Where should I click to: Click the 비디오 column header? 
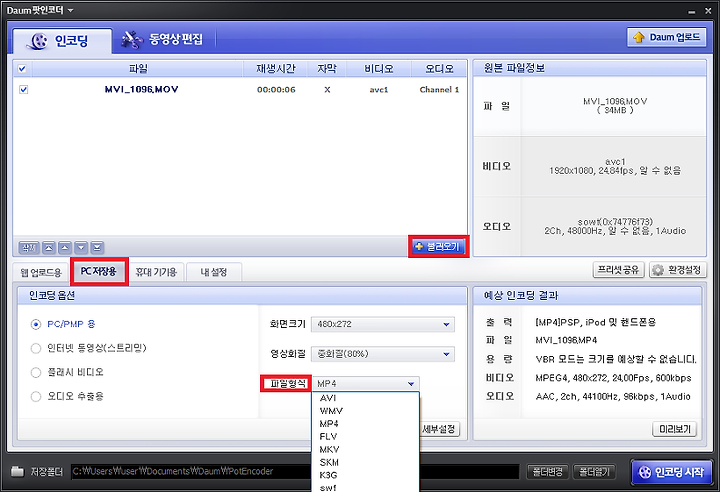378,69
